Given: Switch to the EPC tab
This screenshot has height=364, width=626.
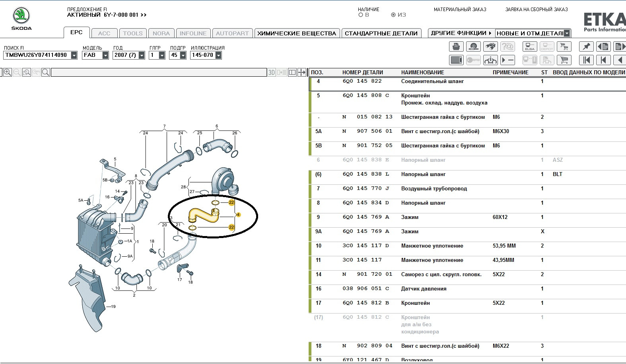Looking at the screenshot, I should click(76, 33).
